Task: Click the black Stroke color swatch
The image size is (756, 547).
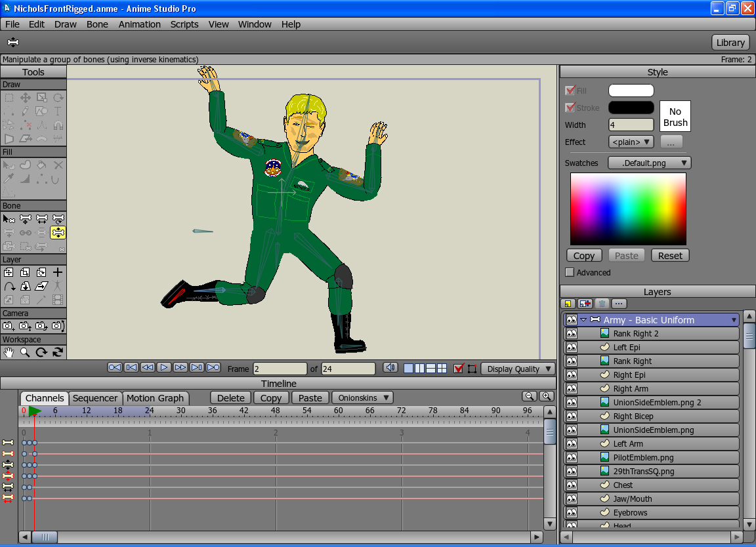Action: click(631, 108)
